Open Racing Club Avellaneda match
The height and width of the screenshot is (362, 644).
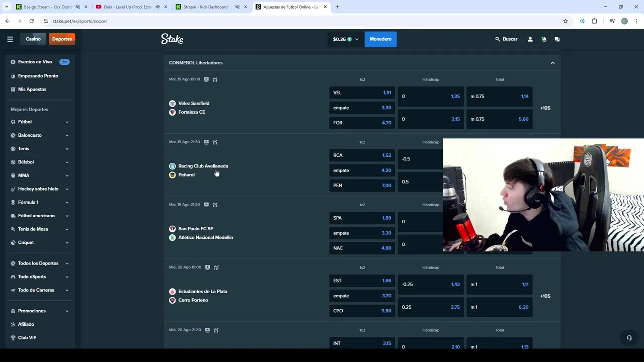[203, 166]
